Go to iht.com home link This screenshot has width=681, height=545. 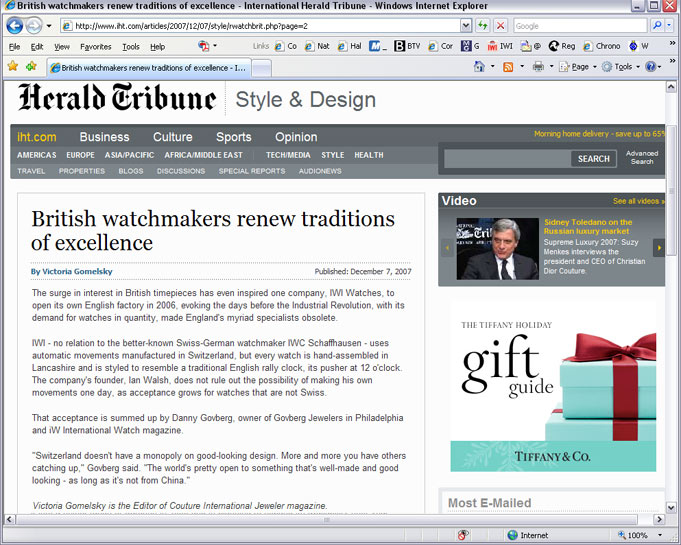pyautogui.click(x=36, y=137)
